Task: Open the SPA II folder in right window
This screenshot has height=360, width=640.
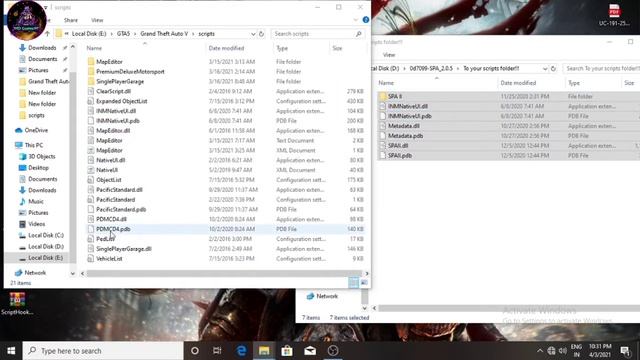Action: 395,96
